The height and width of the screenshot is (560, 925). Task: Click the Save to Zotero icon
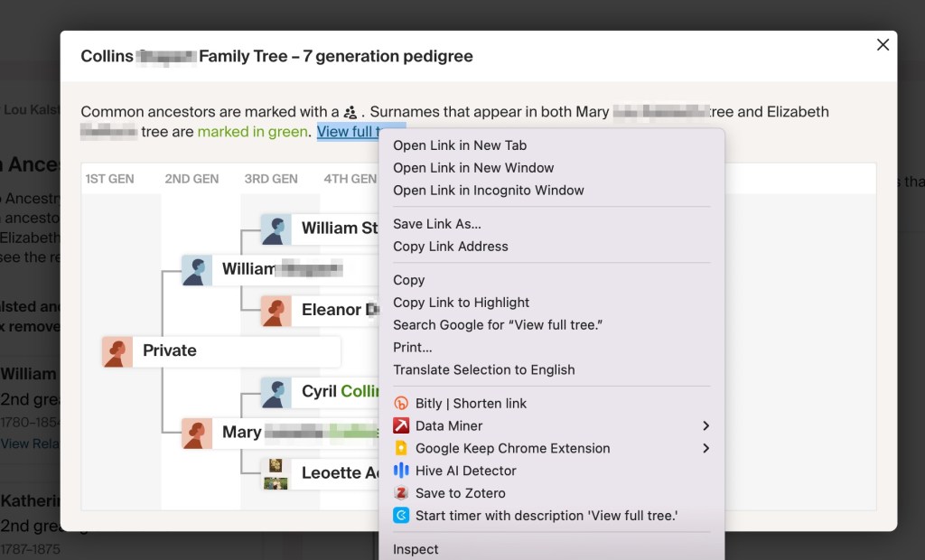tap(401, 493)
